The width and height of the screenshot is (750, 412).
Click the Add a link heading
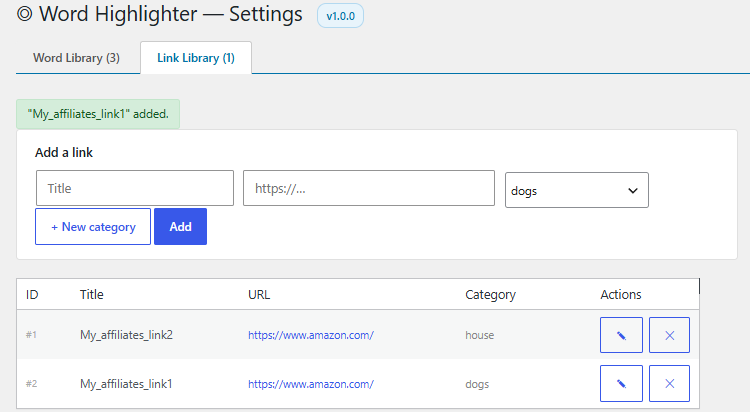[x=64, y=153]
